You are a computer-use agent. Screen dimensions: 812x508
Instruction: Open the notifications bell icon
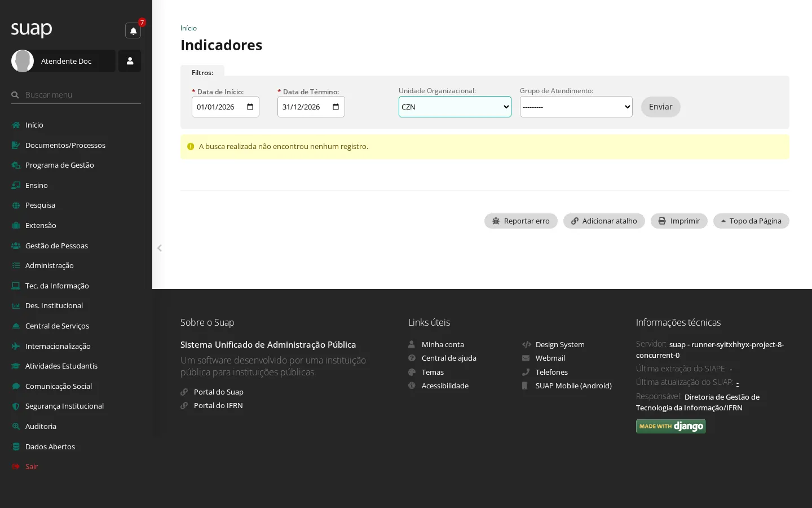tap(133, 31)
